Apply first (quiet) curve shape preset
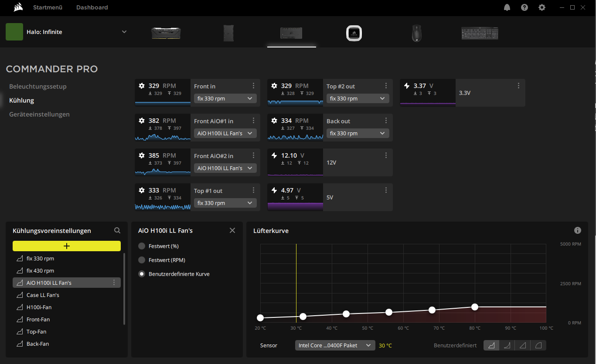 (491, 345)
